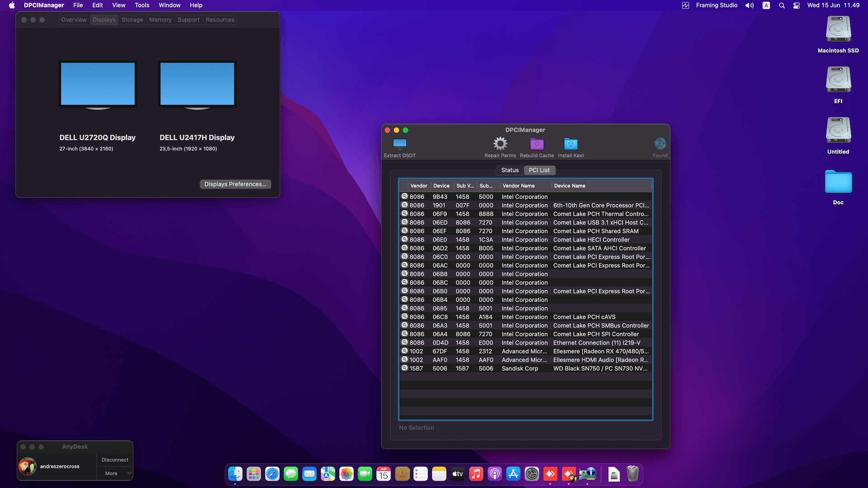Image resolution: width=868 pixels, height=488 pixels.
Task: Switch to Overview tab in About This Mac
Action: tap(74, 20)
